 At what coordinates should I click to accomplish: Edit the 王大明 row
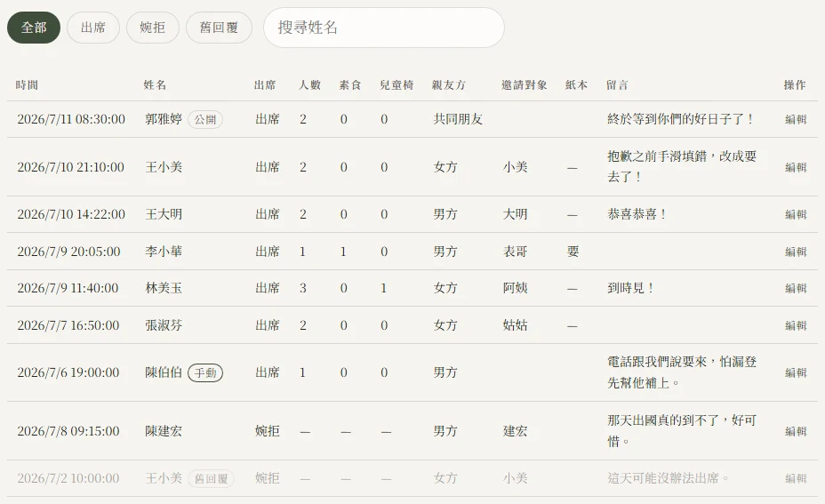796,214
